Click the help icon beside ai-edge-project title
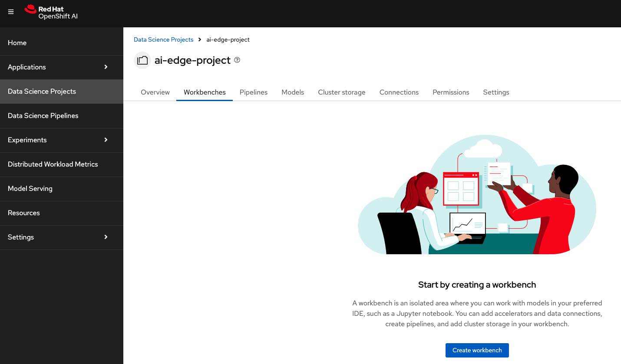The height and width of the screenshot is (364, 621). click(x=237, y=60)
